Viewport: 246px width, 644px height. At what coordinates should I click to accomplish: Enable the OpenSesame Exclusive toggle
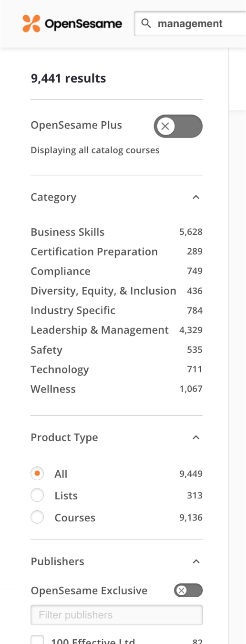coord(188,591)
